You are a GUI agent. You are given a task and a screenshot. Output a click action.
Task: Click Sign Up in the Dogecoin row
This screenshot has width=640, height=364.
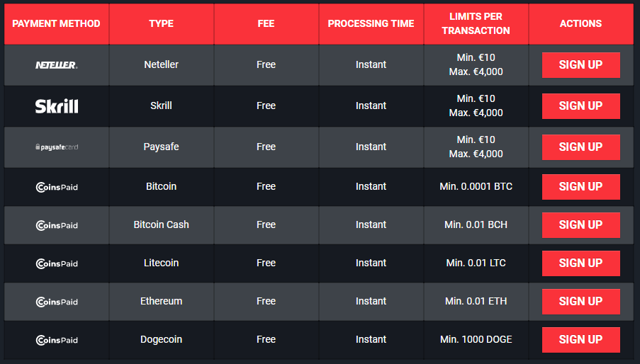point(580,340)
